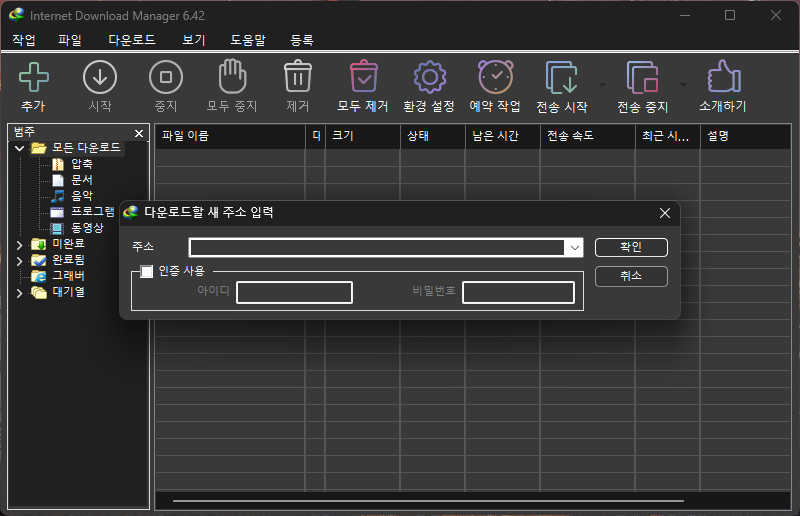The width and height of the screenshot is (800, 516).
Task: Click the IDM logo in main title bar
Action: coord(17,15)
